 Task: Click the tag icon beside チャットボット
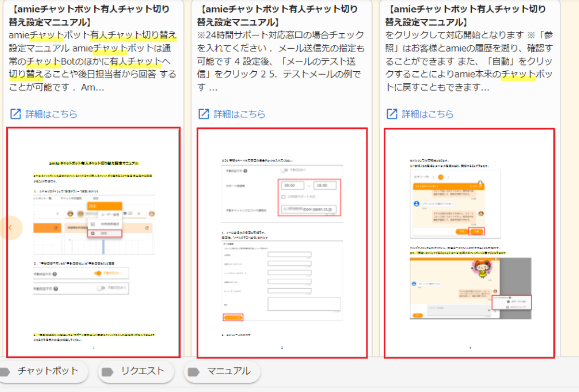pos(5,371)
